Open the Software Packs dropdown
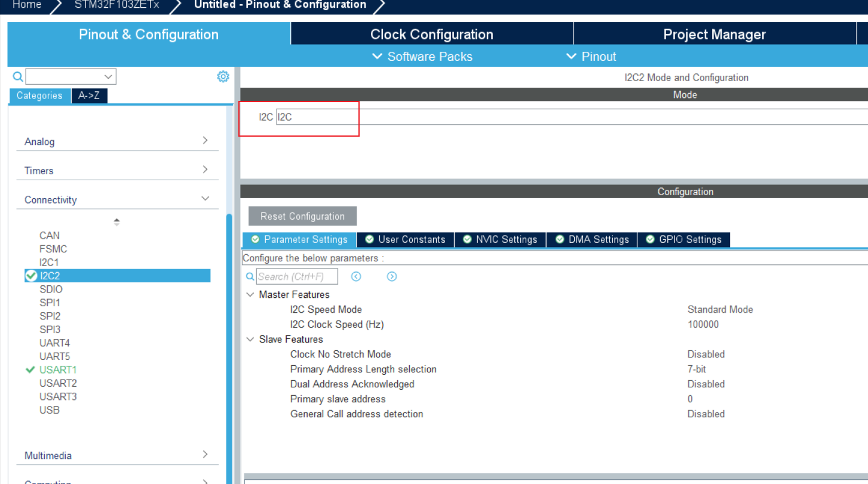The image size is (868, 484). point(422,57)
